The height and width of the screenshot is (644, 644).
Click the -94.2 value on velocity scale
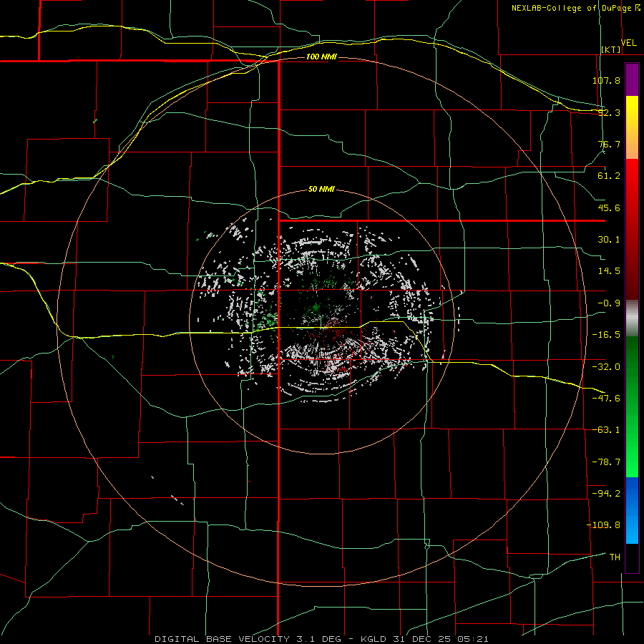click(x=606, y=493)
